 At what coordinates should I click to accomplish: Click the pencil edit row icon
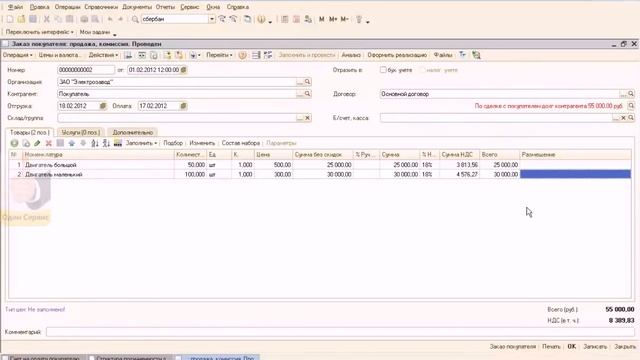coord(37,143)
